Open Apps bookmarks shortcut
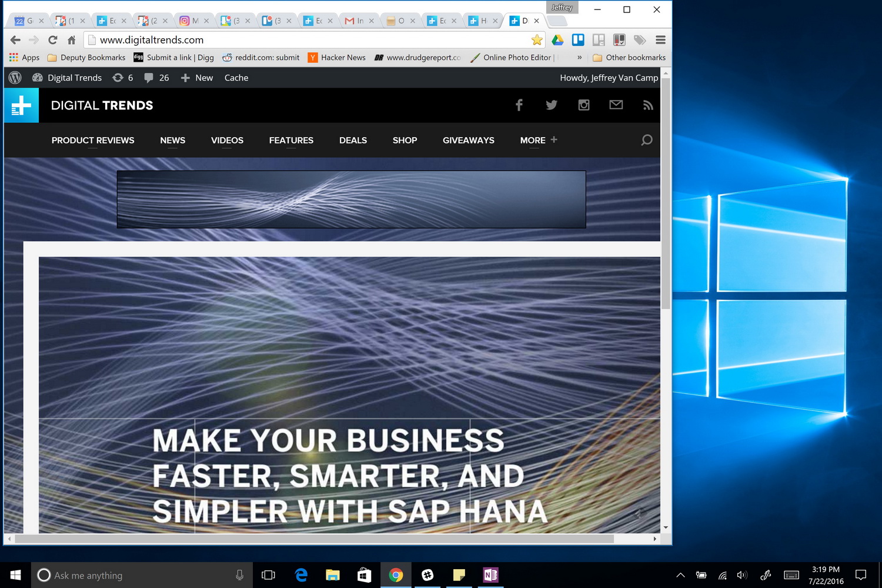Viewport: 882px width, 588px height. click(x=24, y=58)
